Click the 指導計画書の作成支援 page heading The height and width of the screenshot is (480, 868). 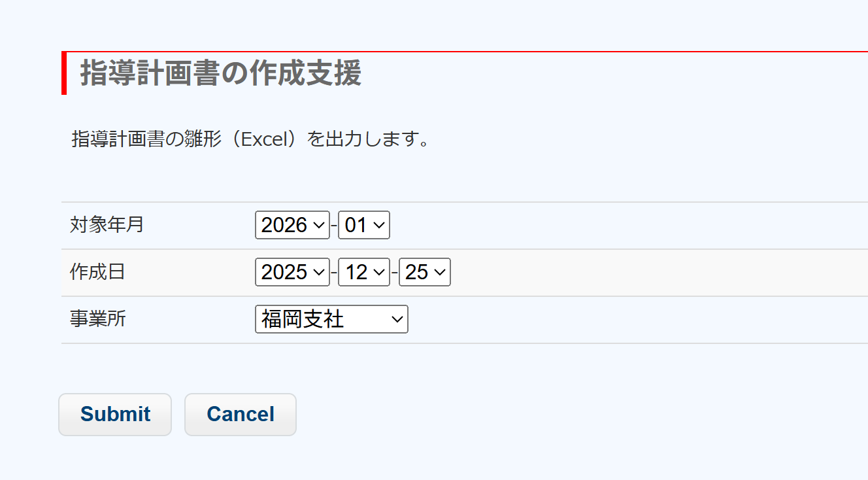click(220, 73)
